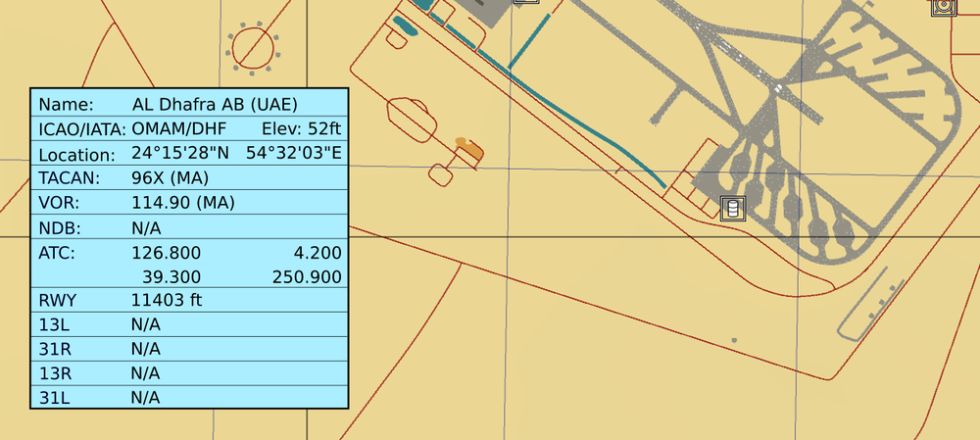Click the N/A value for runway 13L
The height and width of the screenshot is (440, 980).
point(146,325)
